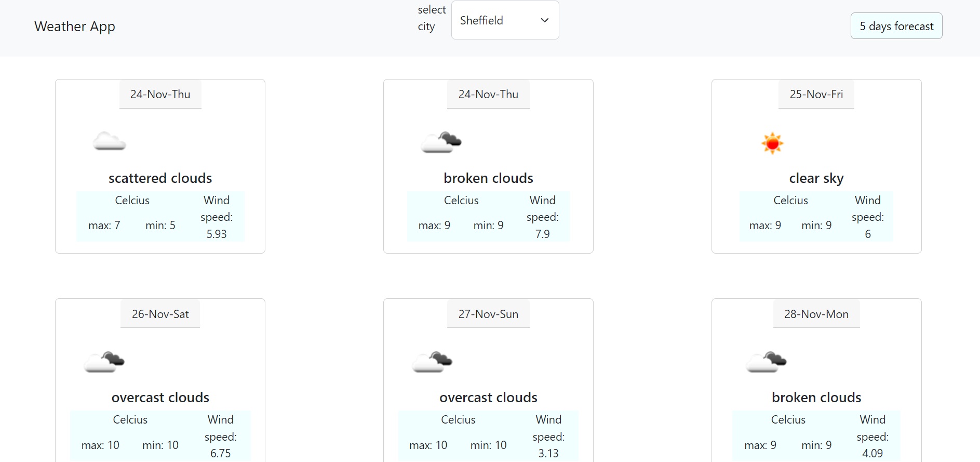This screenshot has width=980, height=462.
Task: Select the 25-Nov-Fri date header
Action: point(816,94)
